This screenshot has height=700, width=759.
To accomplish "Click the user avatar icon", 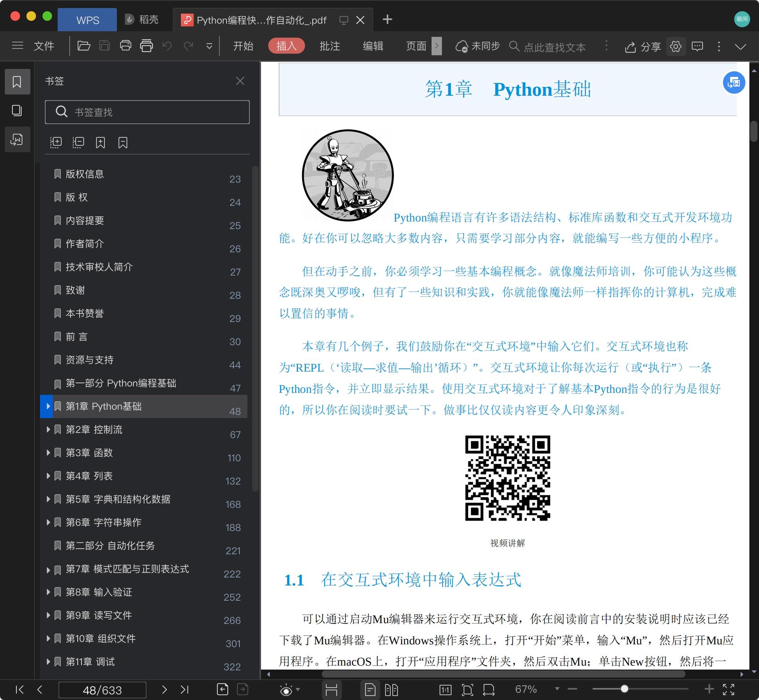I will coord(742,19).
